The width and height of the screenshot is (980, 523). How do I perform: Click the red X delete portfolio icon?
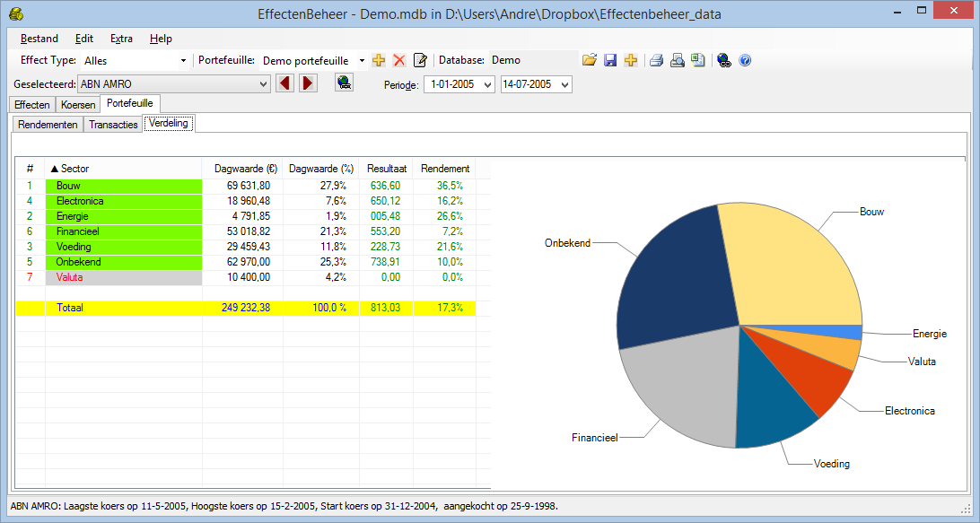click(399, 60)
